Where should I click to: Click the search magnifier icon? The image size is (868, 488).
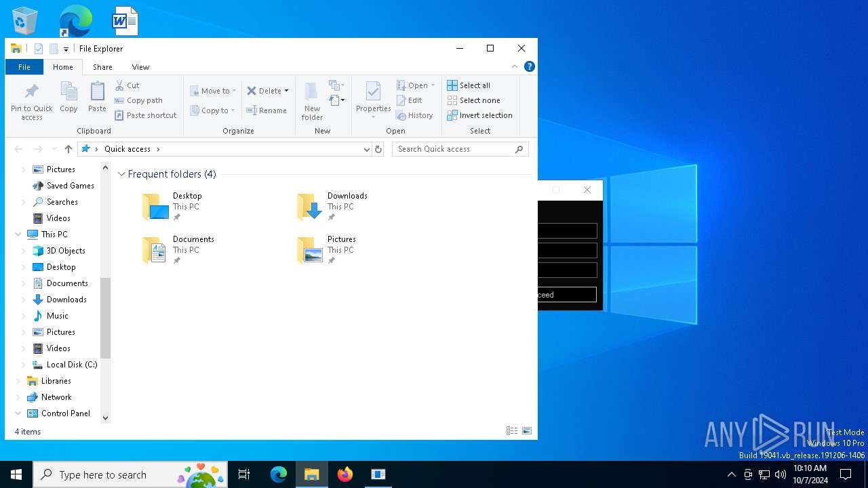tap(519, 149)
